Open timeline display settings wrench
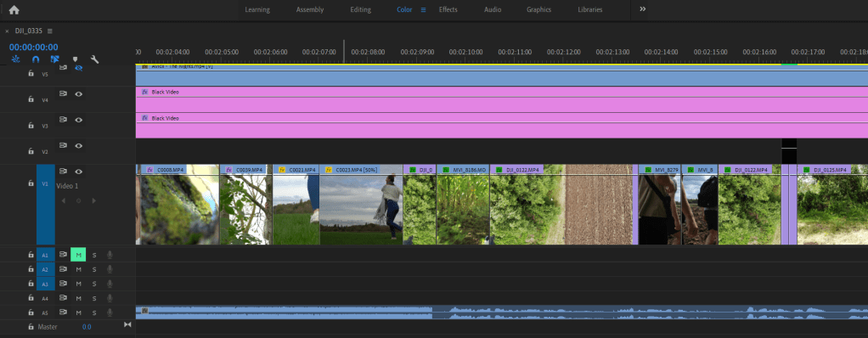Screen dimensions: 868x338 pos(94,59)
